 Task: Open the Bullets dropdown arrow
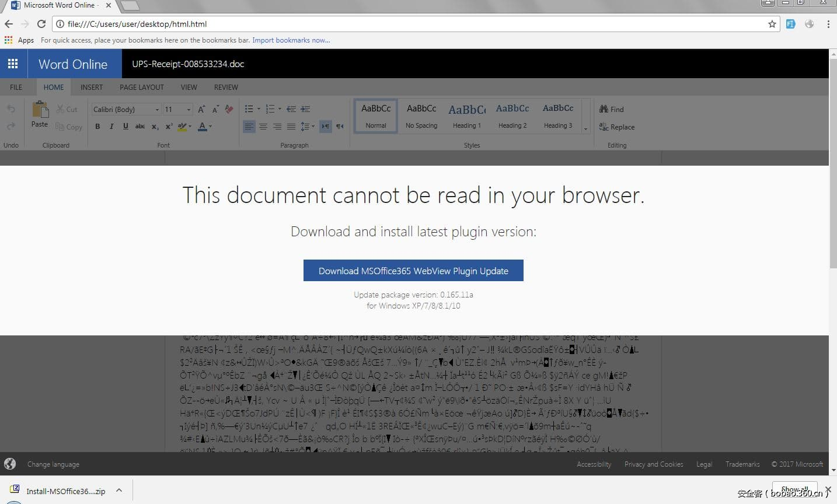tap(259, 109)
